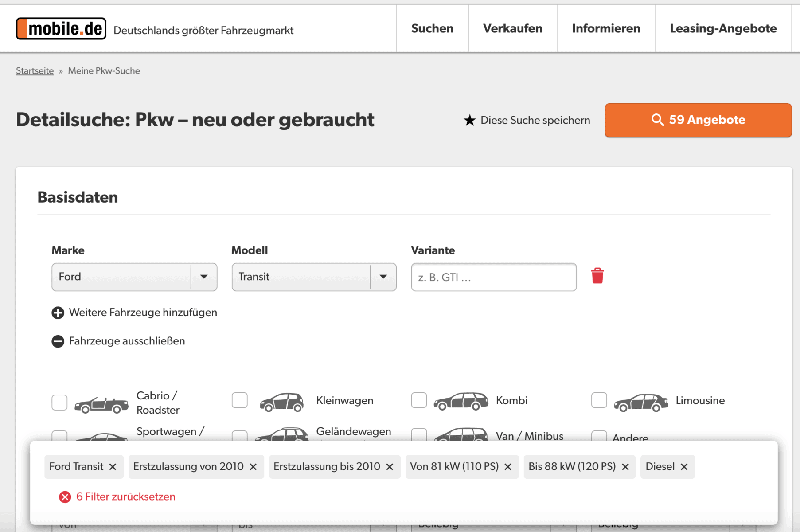Image resolution: width=800 pixels, height=532 pixels.
Task: Check the Kombi checkbox
Action: 419,400
